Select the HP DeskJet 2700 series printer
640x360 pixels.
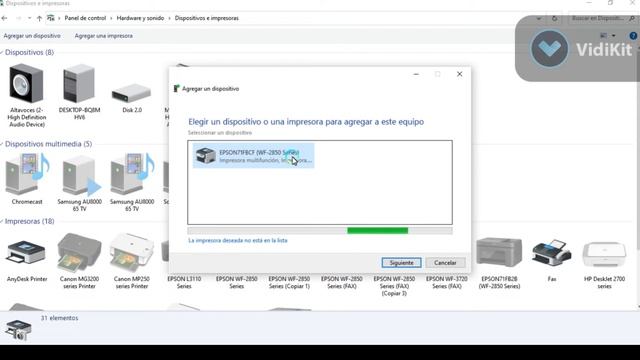click(x=604, y=254)
